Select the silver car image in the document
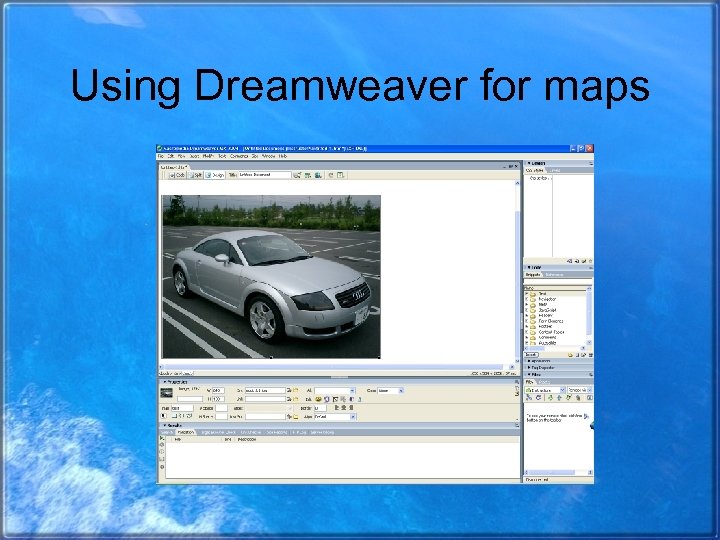The width and height of the screenshot is (720, 540). tap(271, 277)
